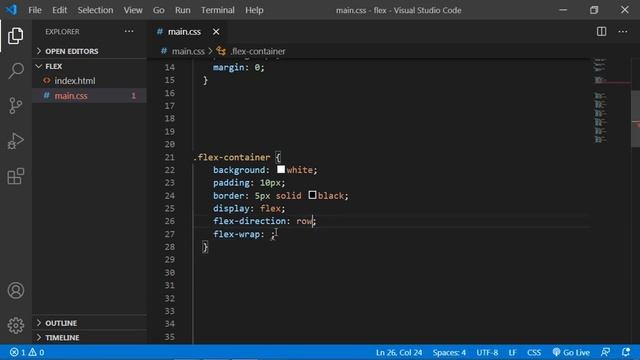Open the Accounts menu icon
This screenshot has width=640, height=360.
pos(16,291)
